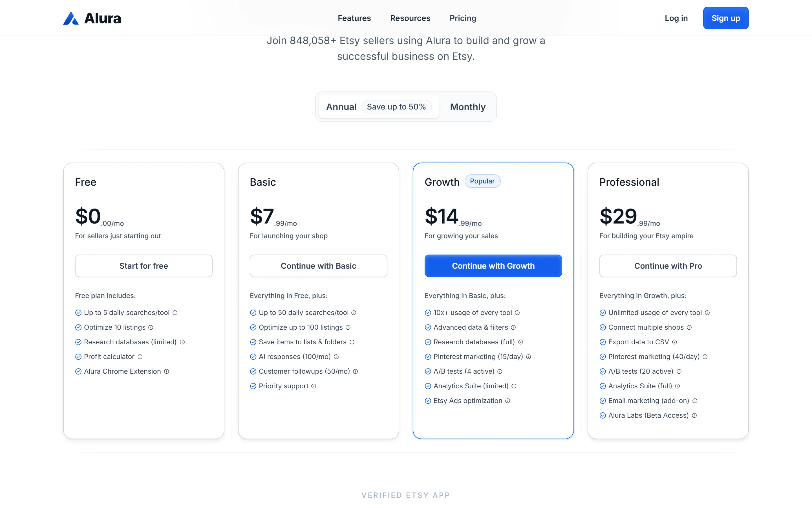Viewport: 812px width, 508px height.
Task: Switch billing to Monthly
Action: tap(468, 107)
